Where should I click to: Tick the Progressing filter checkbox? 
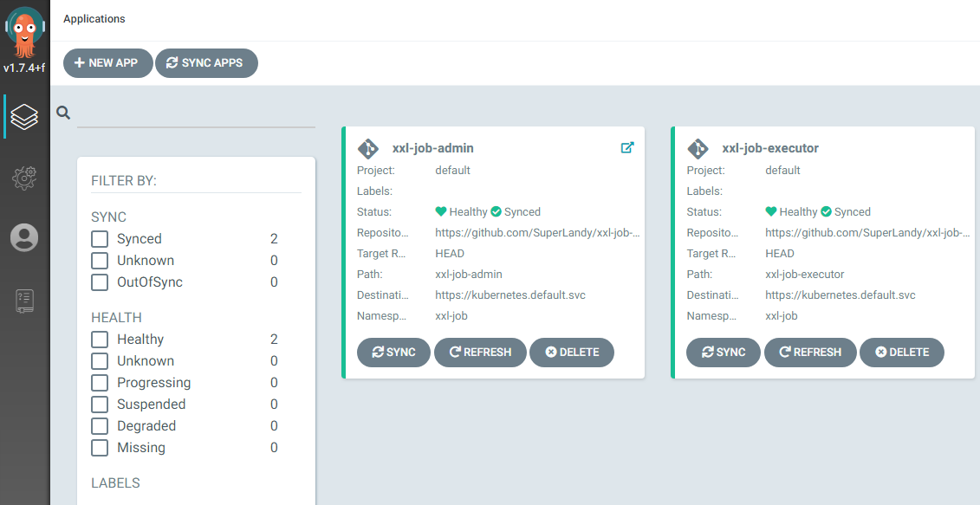[100, 383]
